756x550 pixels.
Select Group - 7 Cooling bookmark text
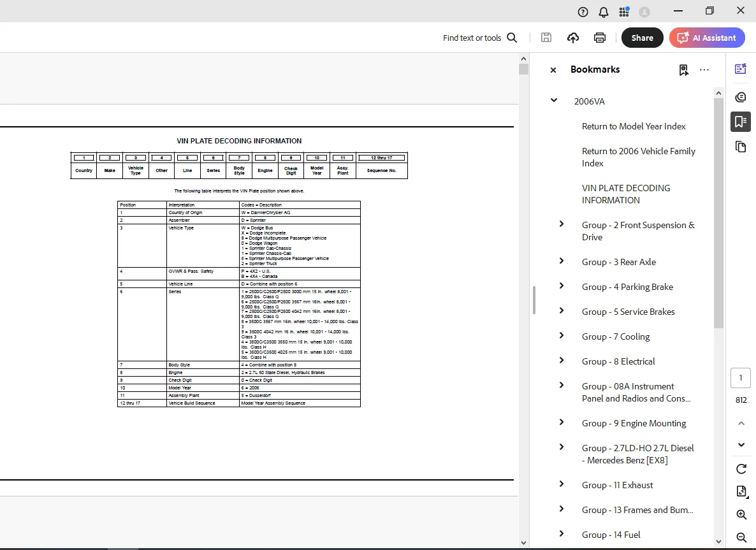pyautogui.click(x=616, y=337)
